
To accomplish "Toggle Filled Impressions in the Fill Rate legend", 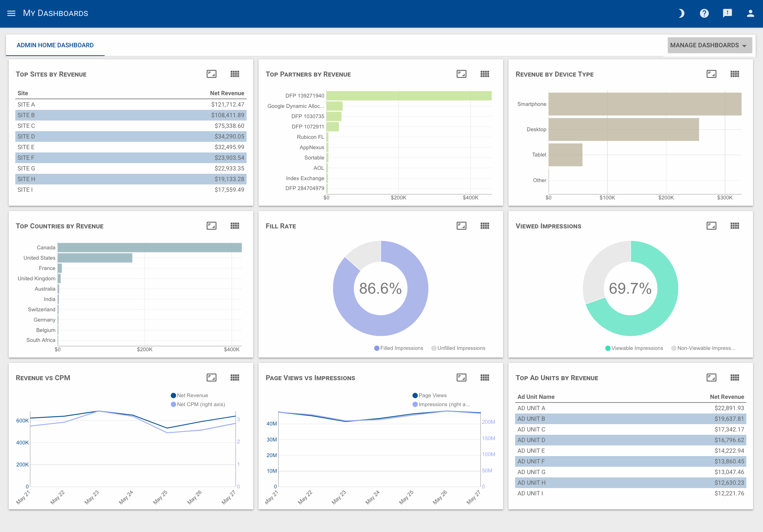I will 398,348.
